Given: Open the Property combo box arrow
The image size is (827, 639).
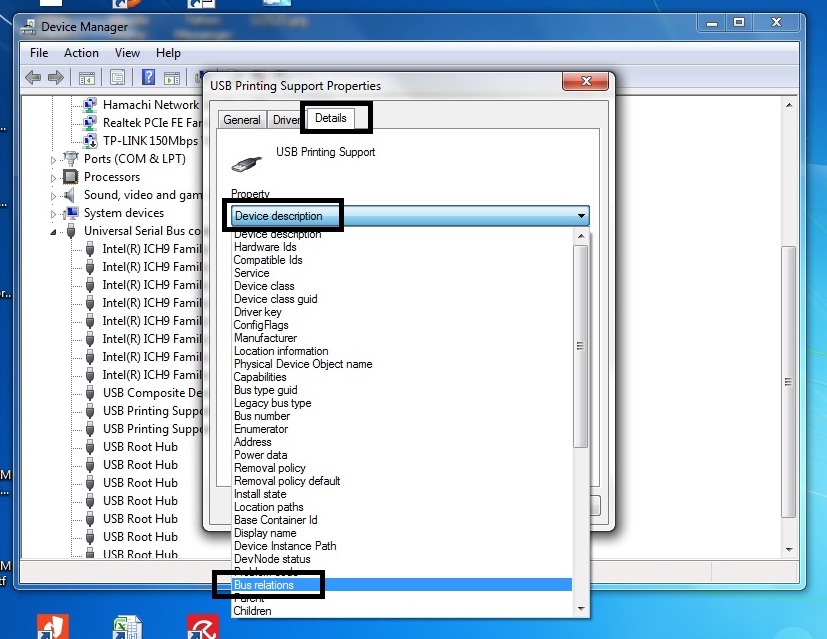Looking at the screenshot, I should pos(581,216).
